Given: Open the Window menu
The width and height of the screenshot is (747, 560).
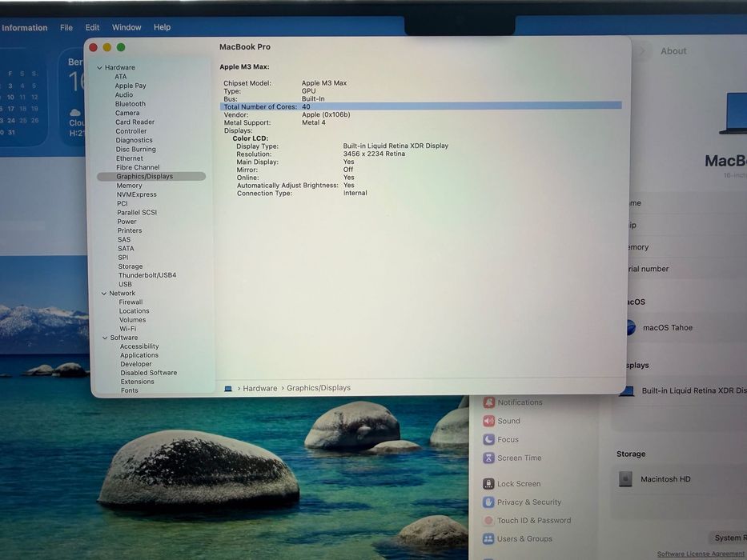Looking at the screenshot, I should 127,27.
